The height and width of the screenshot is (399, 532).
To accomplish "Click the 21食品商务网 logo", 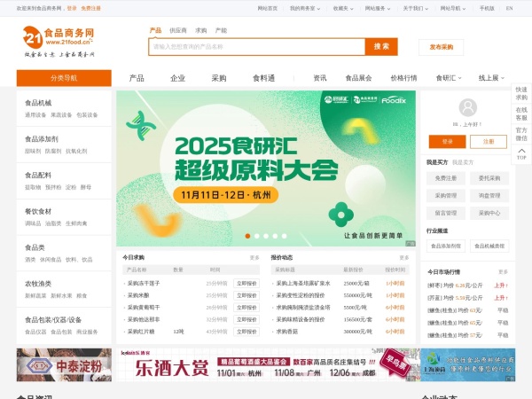I will pyautogui.click(x=59, y=41).
